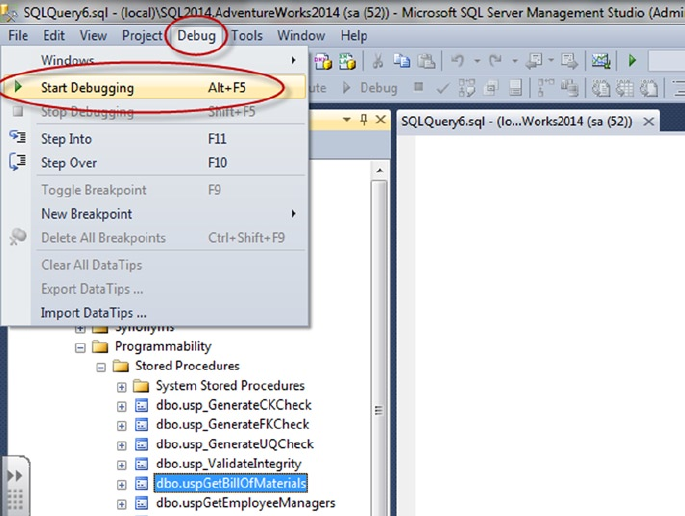
Task: Toggle Include Actual Execution Plan icon
Action: (546, 88)
